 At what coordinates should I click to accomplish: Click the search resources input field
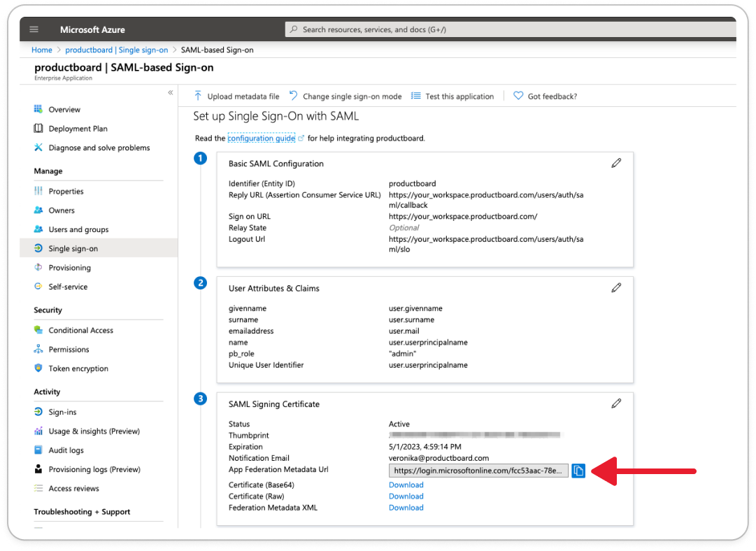[511, 29]
